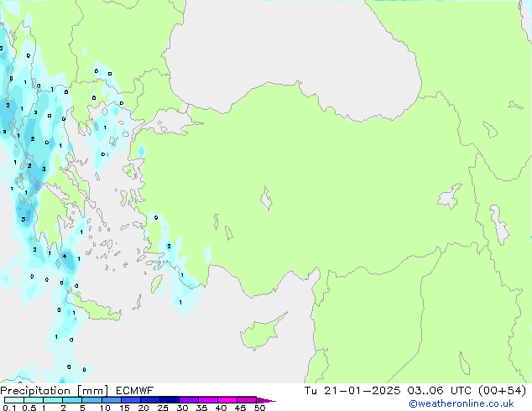Click the 0.1–0.5 mm palest legend swatch

[x=14, y=400]
